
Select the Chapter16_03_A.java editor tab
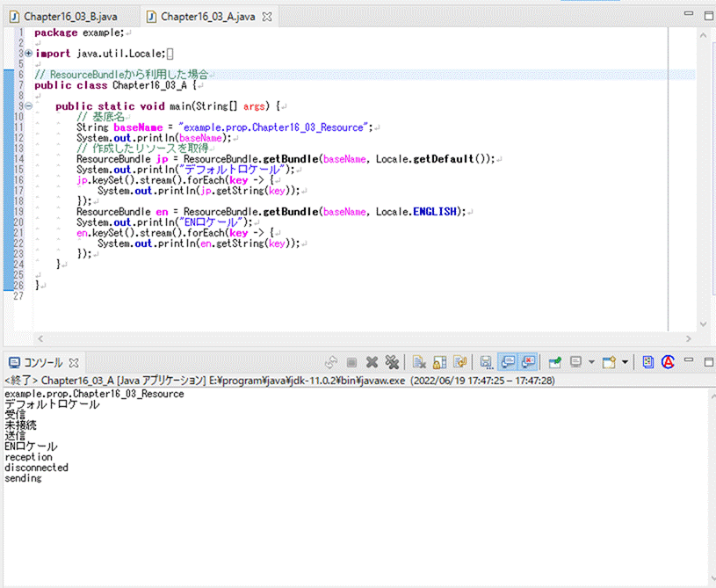click(207, 17)
